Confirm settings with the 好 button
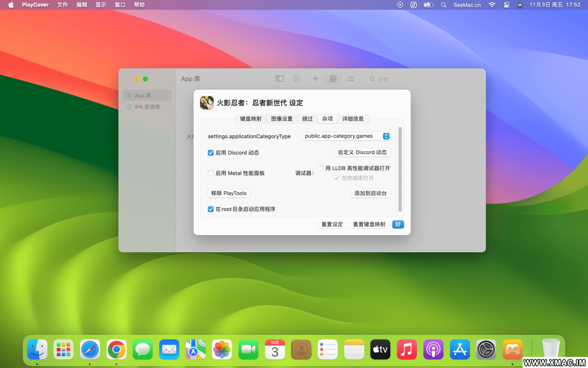The width and height of the screenshot is (588, 368). coord(398,224)
